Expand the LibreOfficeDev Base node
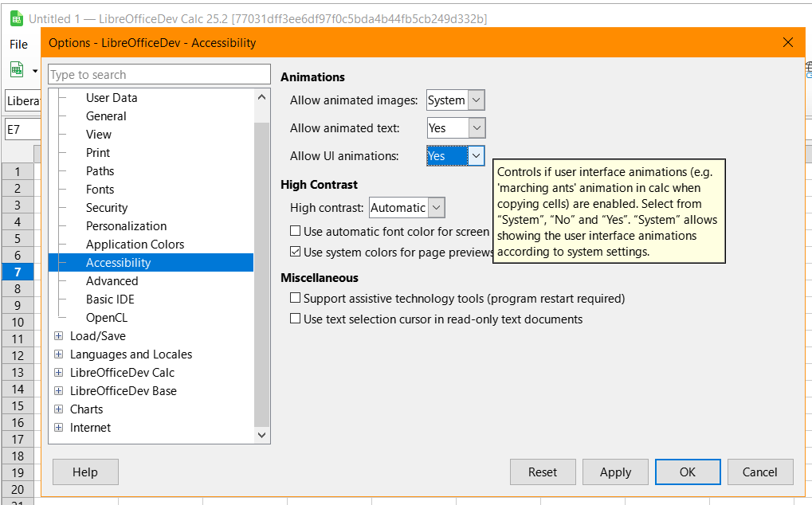The width and height of the screenshot is (812, 505). point(58,391)
